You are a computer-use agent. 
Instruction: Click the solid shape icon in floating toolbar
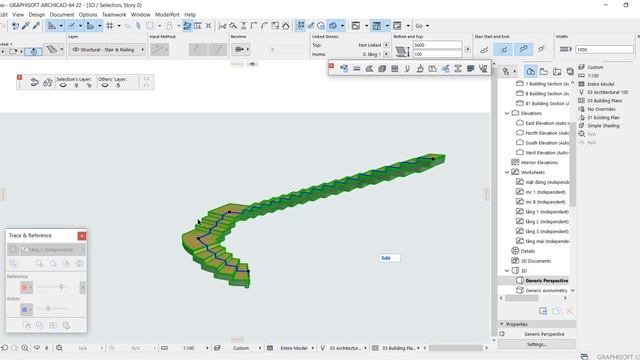point(382,69)
